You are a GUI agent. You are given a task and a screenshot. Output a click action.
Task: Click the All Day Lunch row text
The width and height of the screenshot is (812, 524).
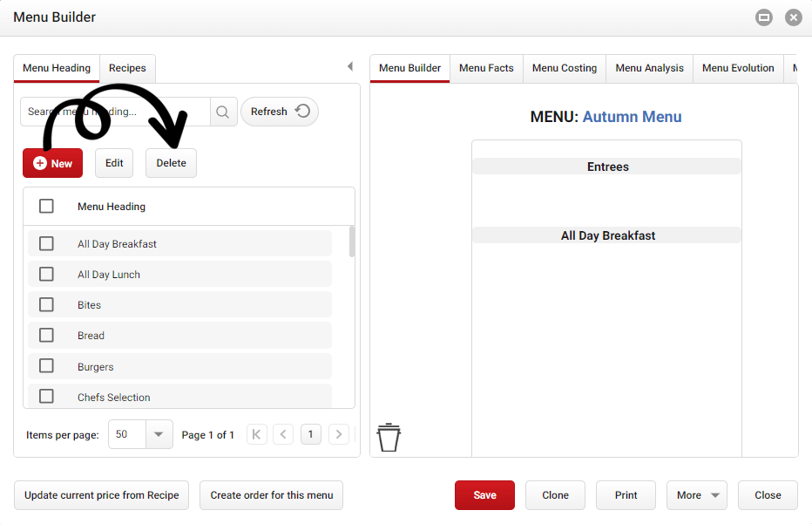[109, 274]
